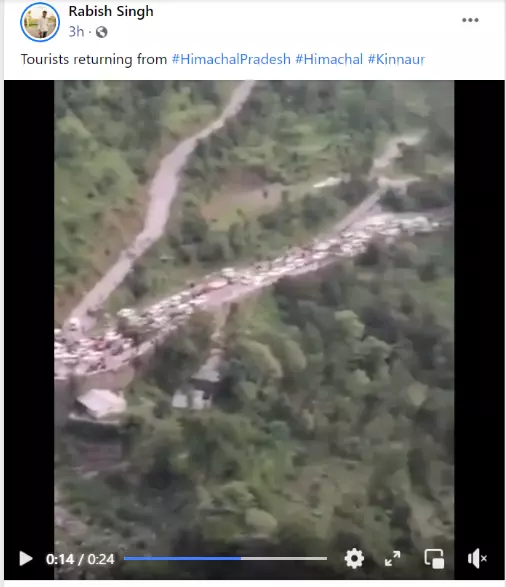Click Rabish Singh's profile picture

click(x=40, y=22)
